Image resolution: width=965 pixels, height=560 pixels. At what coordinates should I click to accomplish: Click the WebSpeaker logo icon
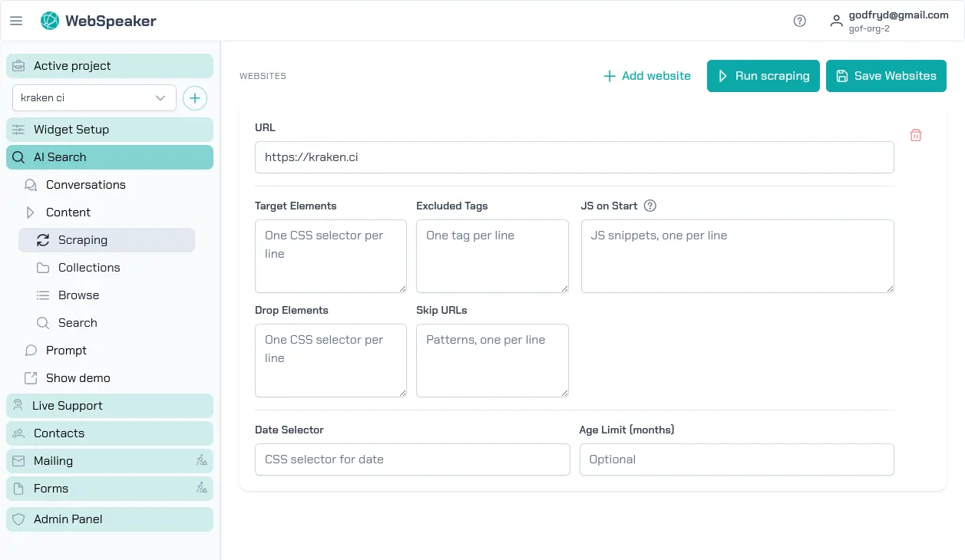(x=49, y=21)
